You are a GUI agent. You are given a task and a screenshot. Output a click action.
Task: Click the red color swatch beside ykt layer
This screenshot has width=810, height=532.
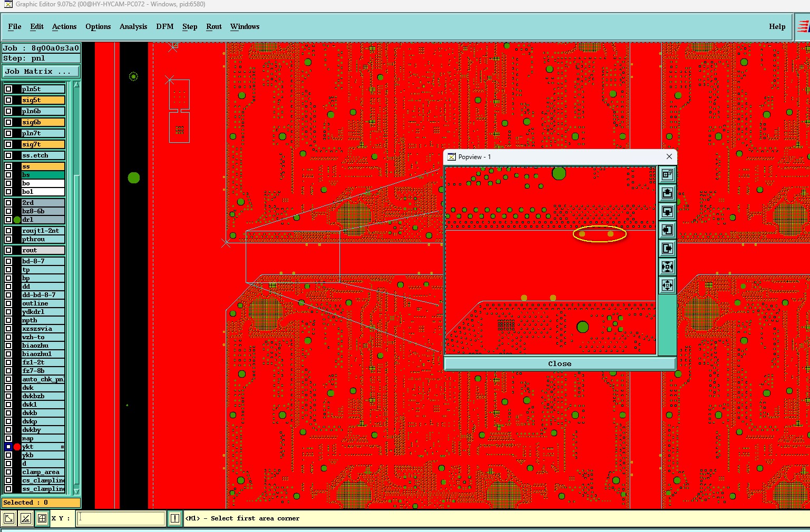17,447
